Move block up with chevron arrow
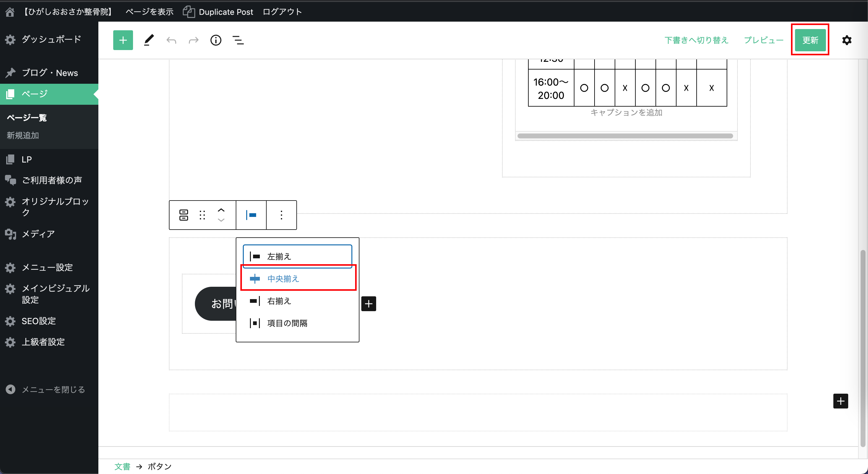This screenshot has width=868, height=474. tap(221, 210)
